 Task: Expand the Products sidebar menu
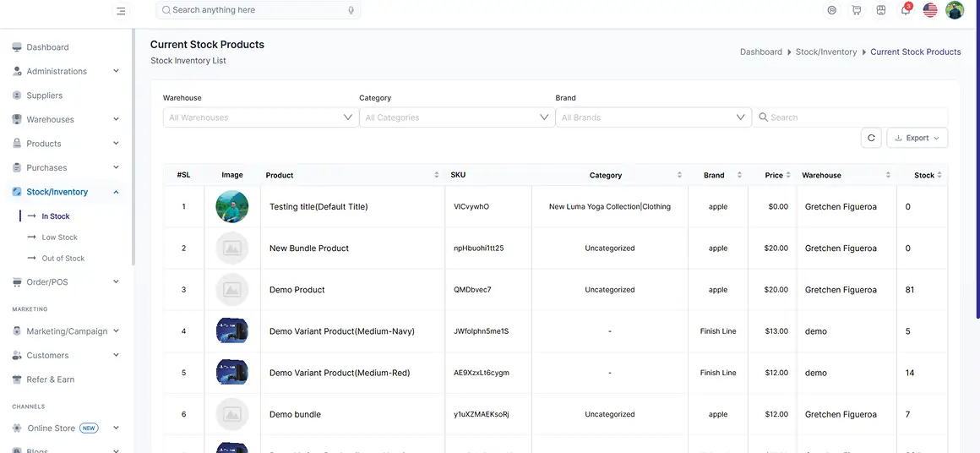point(66,144)
